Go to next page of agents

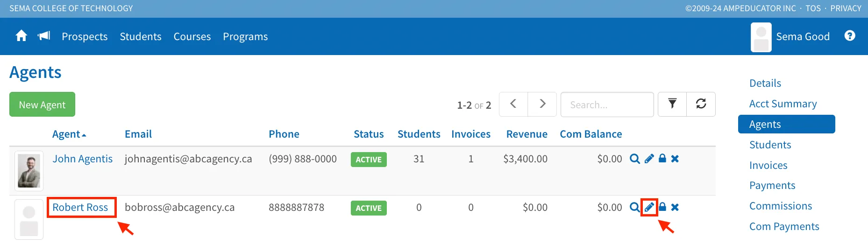542,104
